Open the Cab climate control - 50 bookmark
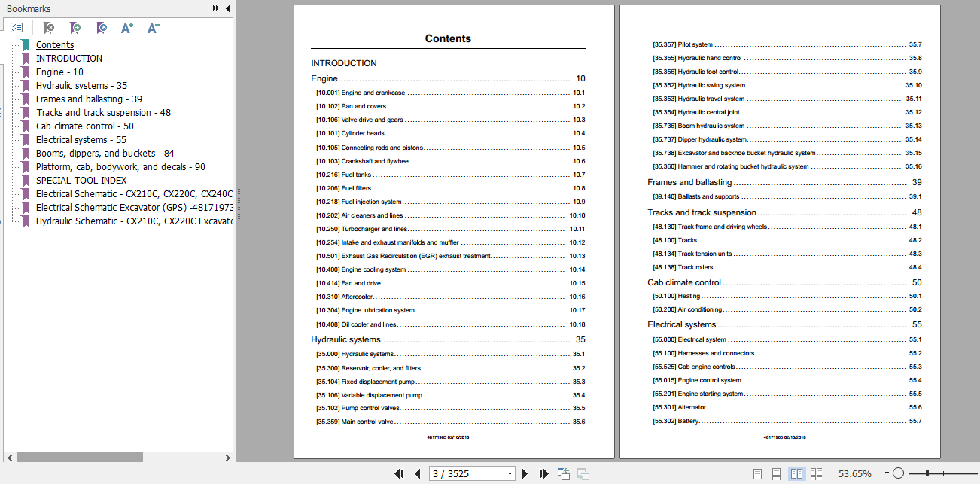Image resolution: width=980 pixels, height=484 pixels. tap(85, 126)
